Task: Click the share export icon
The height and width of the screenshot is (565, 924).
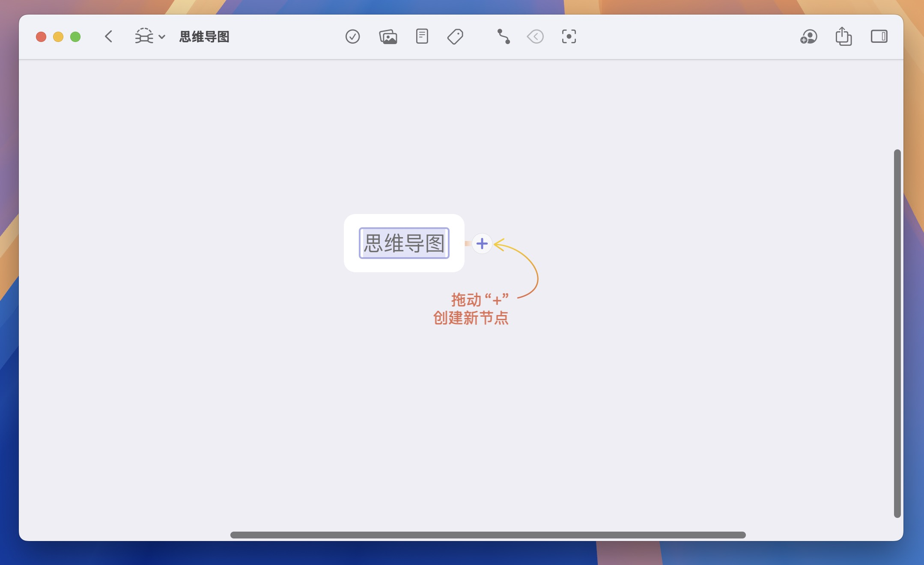Action: point(843,36)
